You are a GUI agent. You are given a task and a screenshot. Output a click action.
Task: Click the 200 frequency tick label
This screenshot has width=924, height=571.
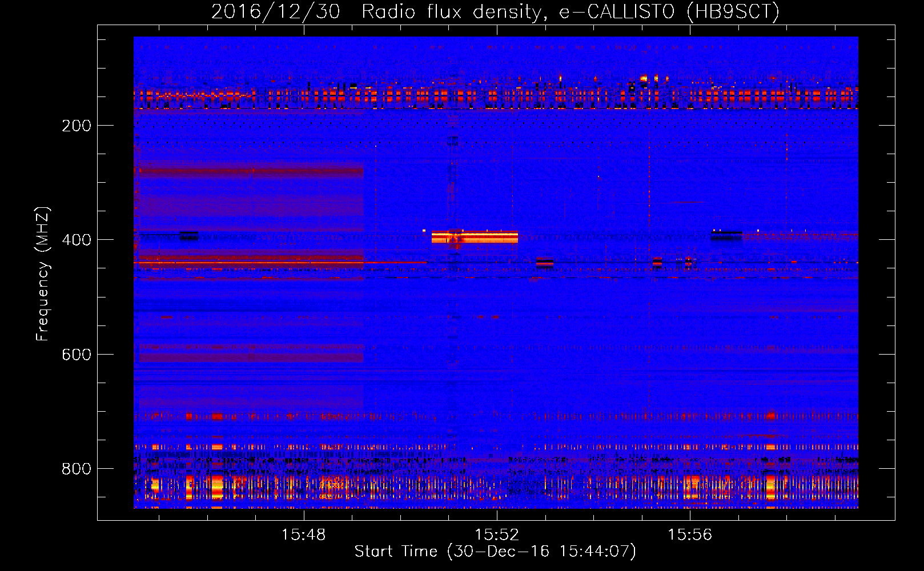77,126
